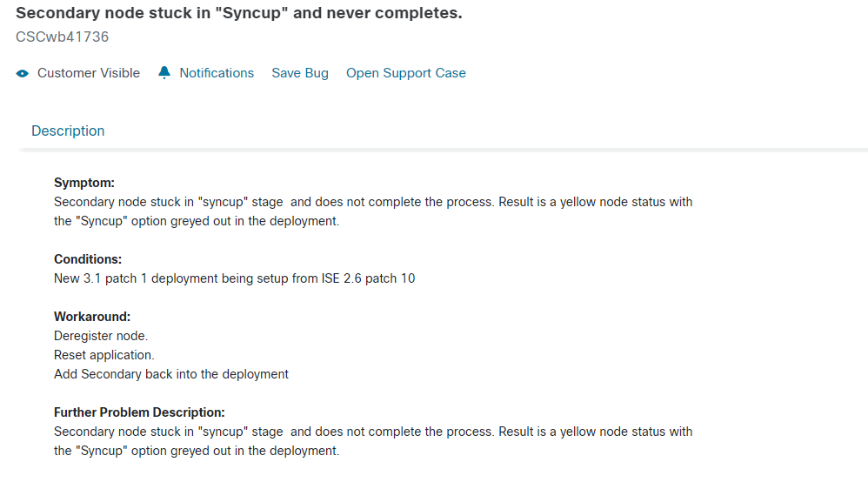
Task: Click the Further Problem Description heading
Action: (139, 412)
